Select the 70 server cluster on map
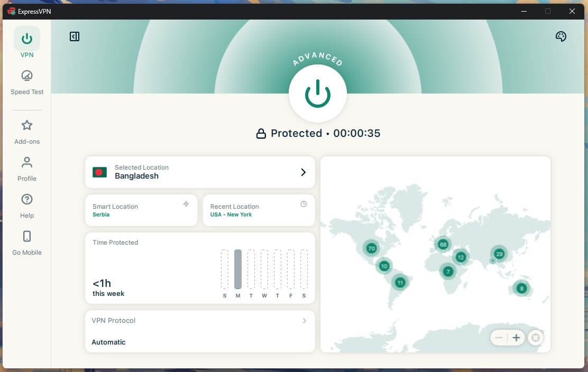This screenshot has width=588, height=372. 371,248
